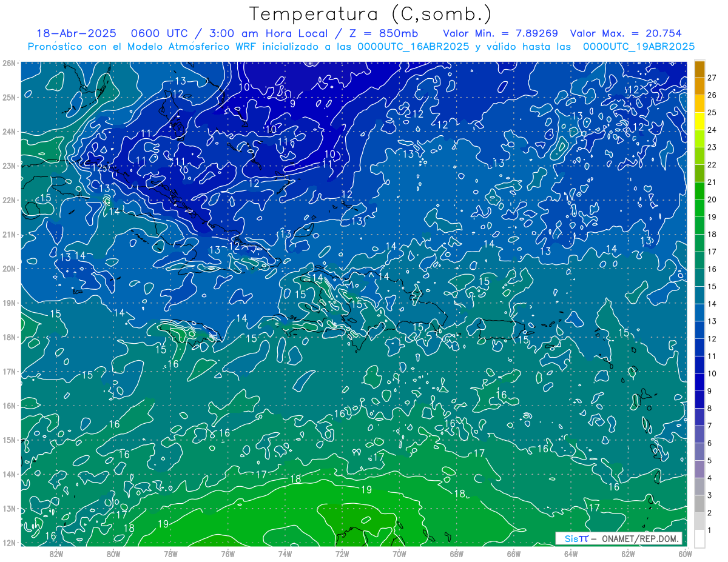Click the "64W" longitude axis label
This screenshot has height=562, width=728.
coord(570,553)
